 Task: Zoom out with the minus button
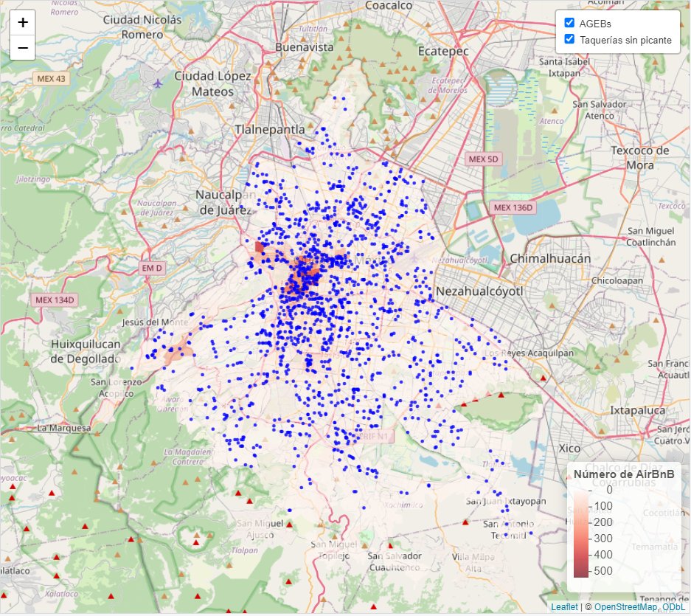(22, 47)
